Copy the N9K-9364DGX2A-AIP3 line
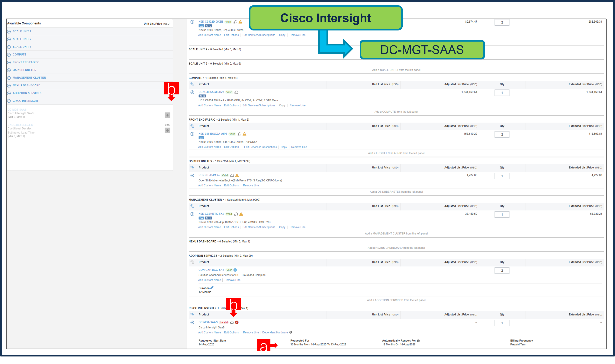The width and height of the screenshot is (615, 364). pos(284,147)
